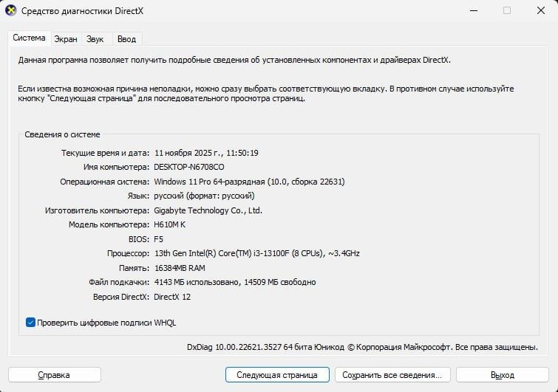This screenshot has height=392, width=558.
Task: Toggle the WHQL digital signatures checkbox
Action: point(31,323)
